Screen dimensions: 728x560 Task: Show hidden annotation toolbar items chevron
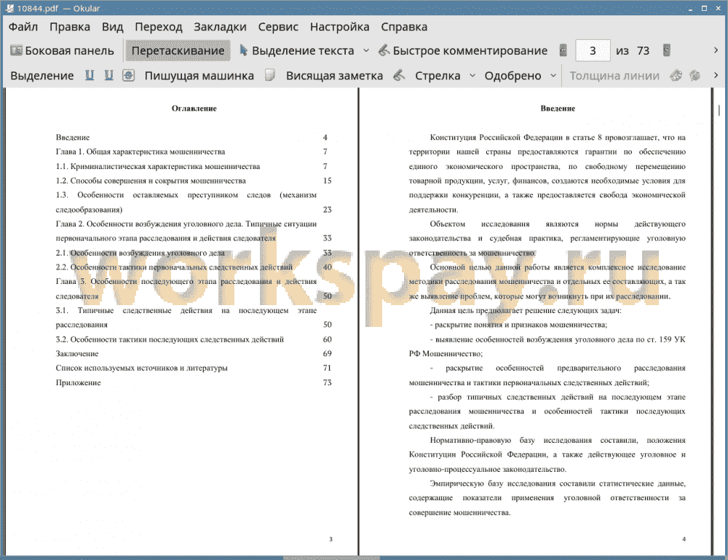pos(716,75)
